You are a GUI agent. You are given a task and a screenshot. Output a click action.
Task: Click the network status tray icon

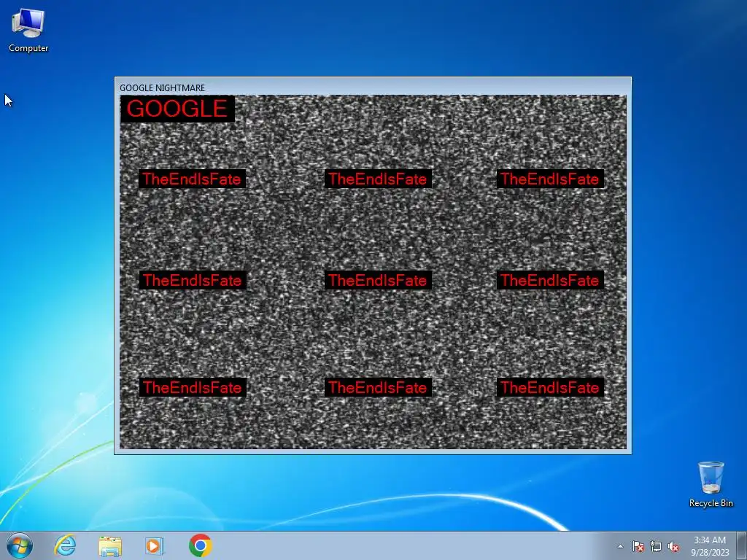(656, 546)
